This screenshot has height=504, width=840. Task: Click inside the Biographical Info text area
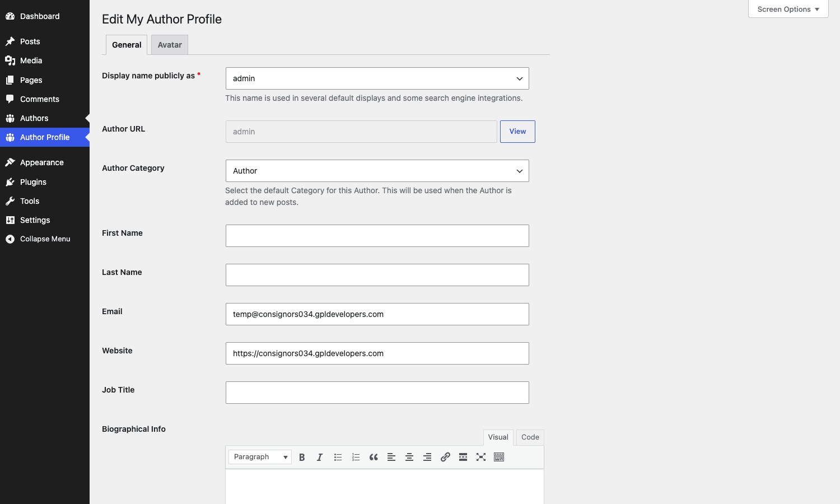385,487
